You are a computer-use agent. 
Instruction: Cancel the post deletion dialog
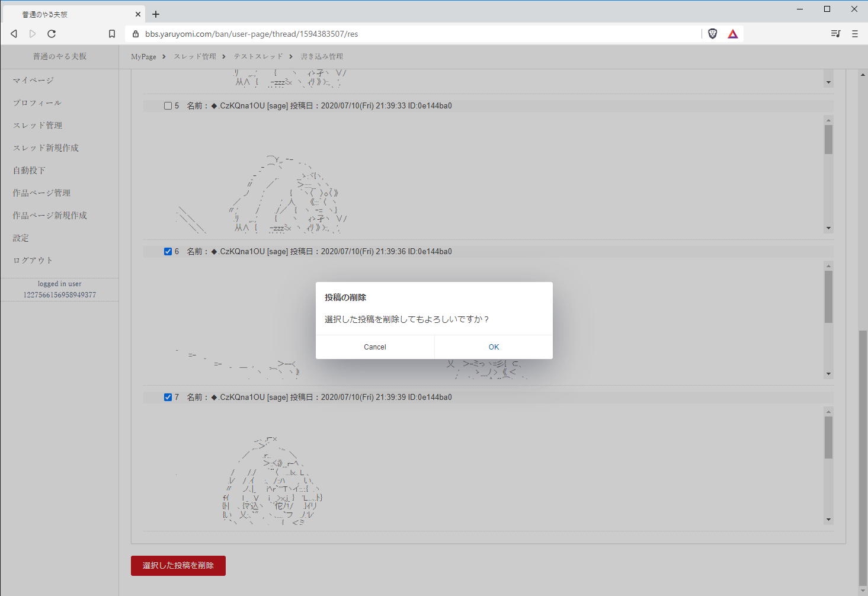coord(374,347)
